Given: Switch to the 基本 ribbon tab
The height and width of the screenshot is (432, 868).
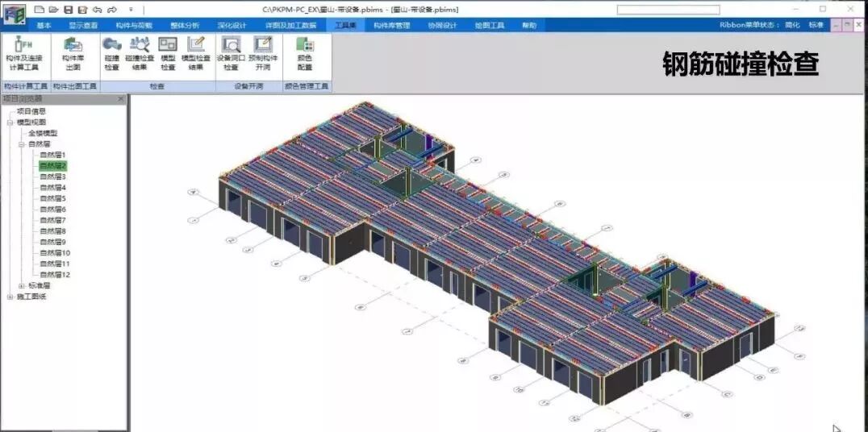Looking at the screenshot, I should (x=44, y=26).
